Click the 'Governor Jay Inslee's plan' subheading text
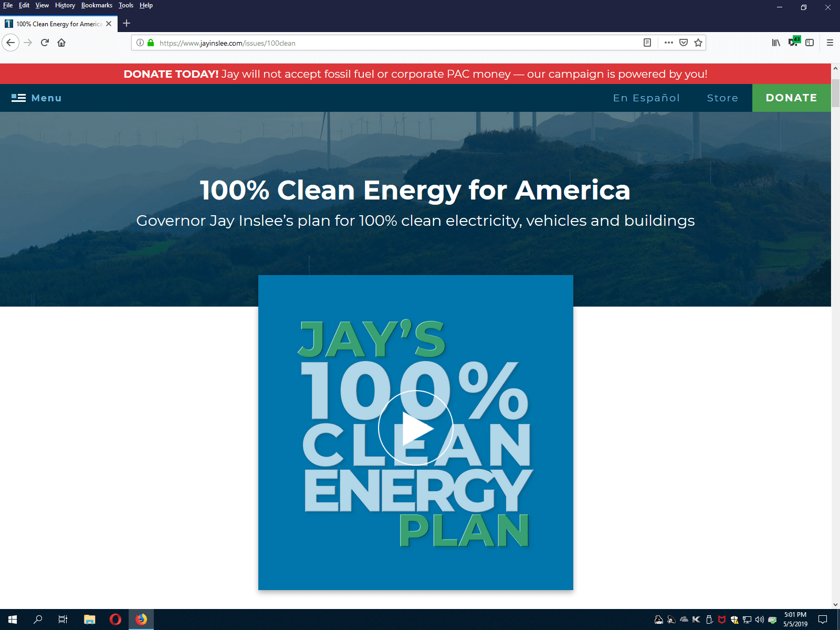 415,220
